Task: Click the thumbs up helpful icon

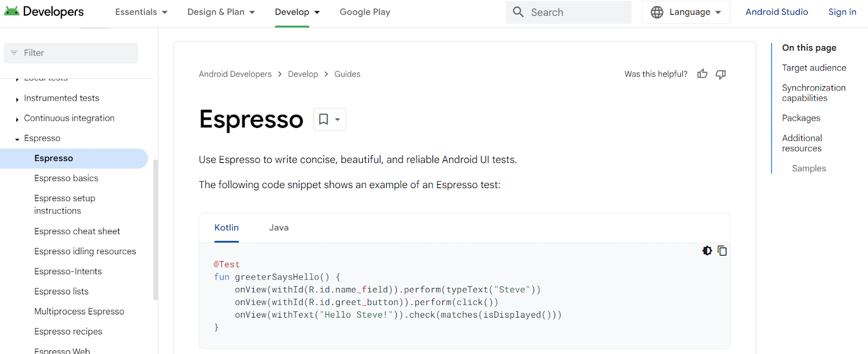Action: (x=702, y=74)
